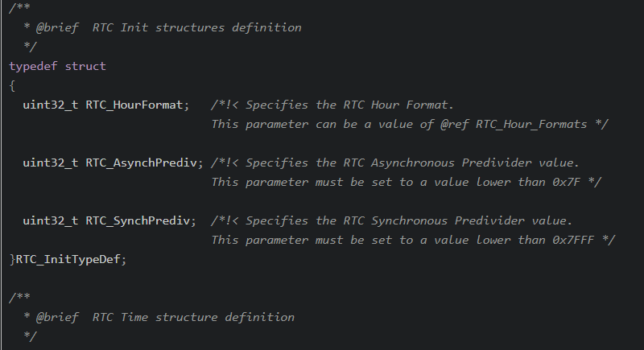The width and height of the screenshot is (644, 350).
Task: Click the struct keyword
Action: tap(85, 66)
